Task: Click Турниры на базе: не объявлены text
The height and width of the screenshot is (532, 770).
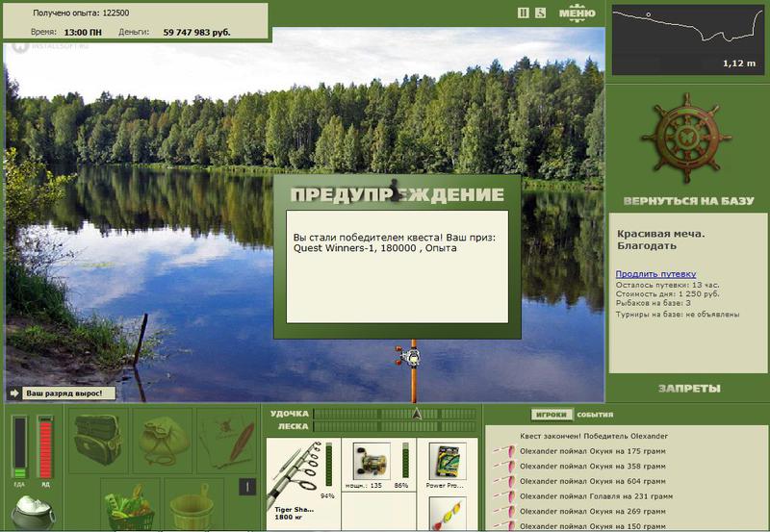Action: tap(678, 314)
